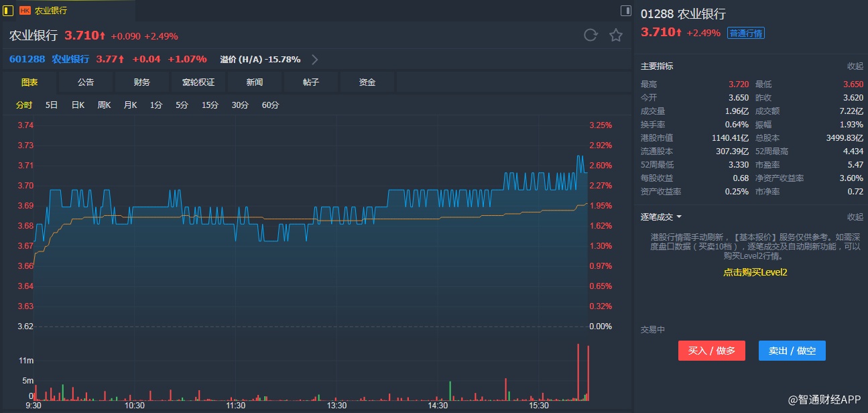
Task: Go to the 新闻 tab
Action: tap(255, 82)
